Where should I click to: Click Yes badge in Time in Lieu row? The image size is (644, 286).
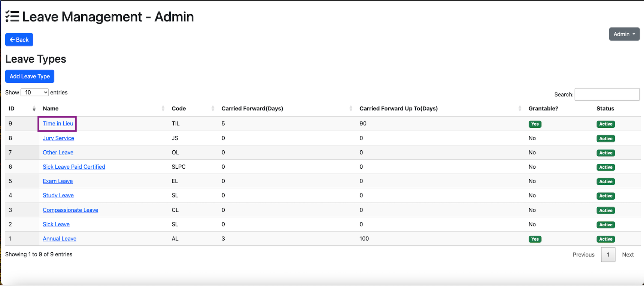(535, 124)
